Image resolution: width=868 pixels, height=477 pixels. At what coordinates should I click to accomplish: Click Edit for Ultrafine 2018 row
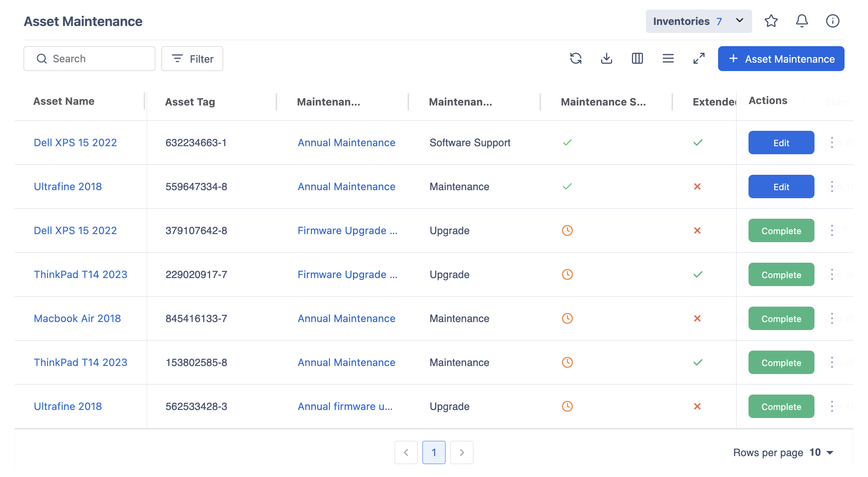(781, 186)
